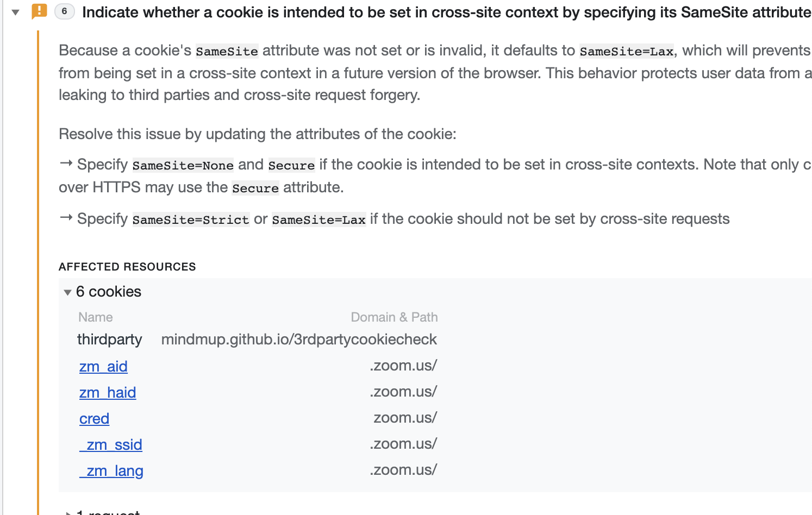Click the 6 cookies label
This screenshot has height=515, width=812.
[109, 292]
